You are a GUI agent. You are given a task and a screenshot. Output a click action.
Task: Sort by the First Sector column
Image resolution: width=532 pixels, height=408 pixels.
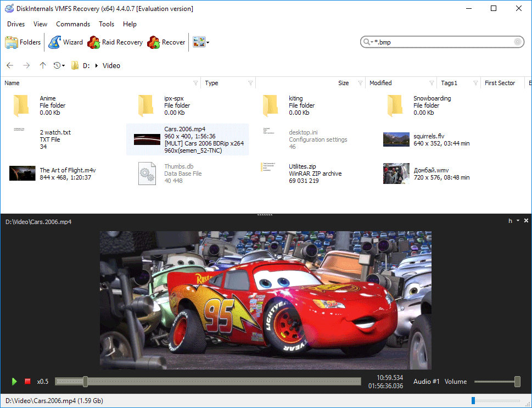click(x=500, y=83)
